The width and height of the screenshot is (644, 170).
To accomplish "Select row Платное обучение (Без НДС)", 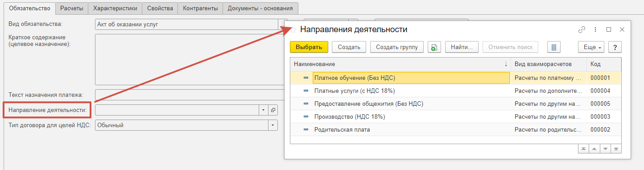I will coord(455,78).
